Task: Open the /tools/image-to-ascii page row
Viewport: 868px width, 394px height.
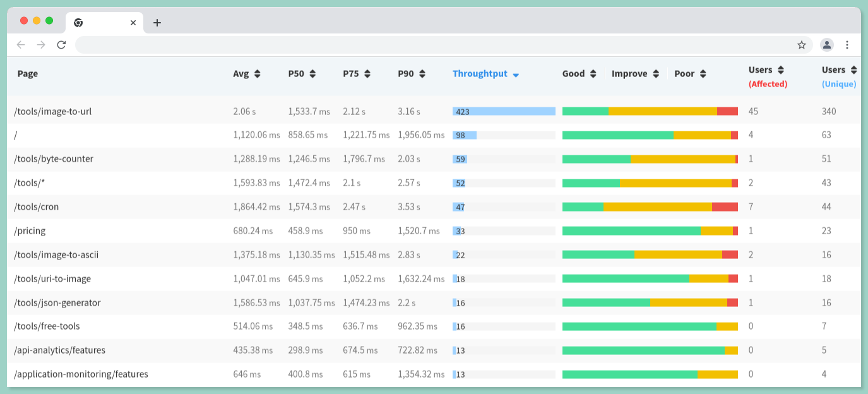Action: 434,255
